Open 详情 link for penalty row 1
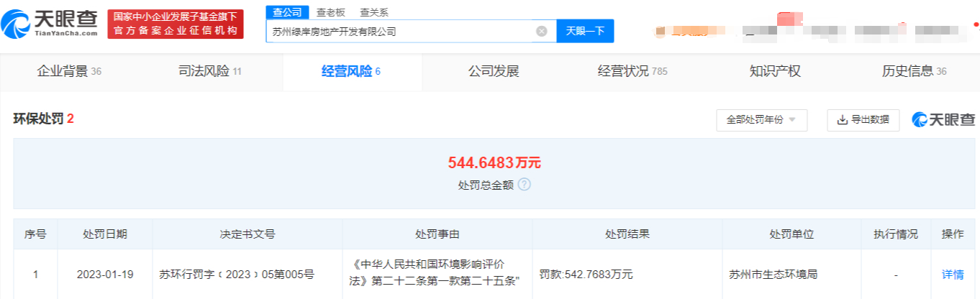Screen dimensions: 980x299 (953, 274)
